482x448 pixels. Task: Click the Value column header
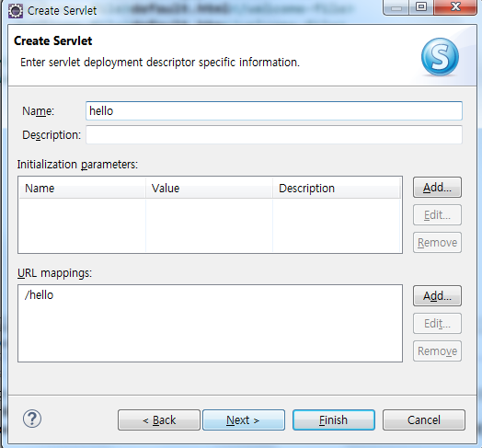click(209, 189)
